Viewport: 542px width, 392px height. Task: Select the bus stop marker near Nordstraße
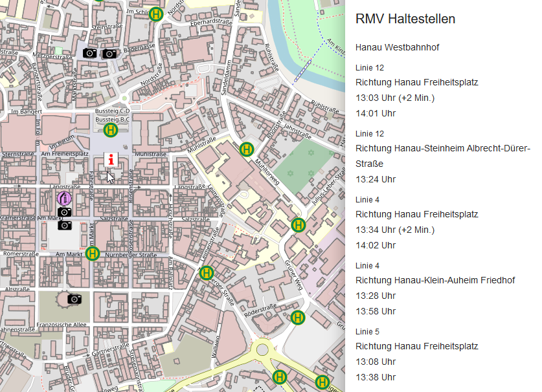156,14
